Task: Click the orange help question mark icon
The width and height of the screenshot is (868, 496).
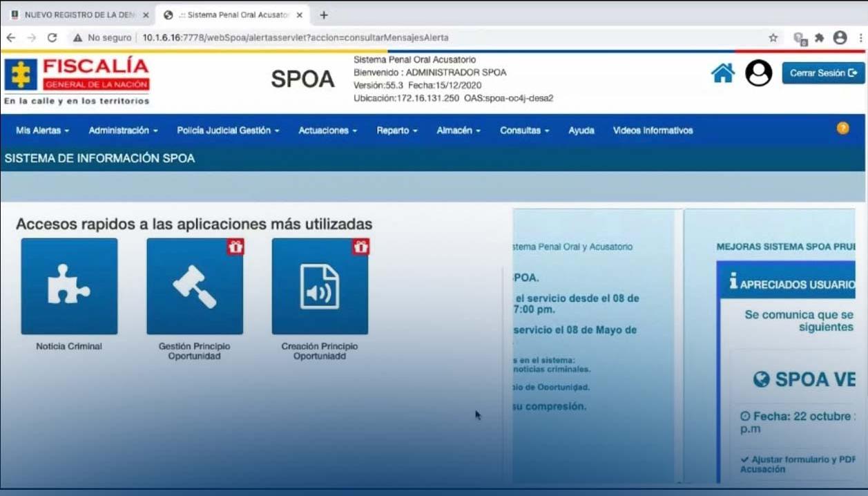Action: [x=842, y=128]
